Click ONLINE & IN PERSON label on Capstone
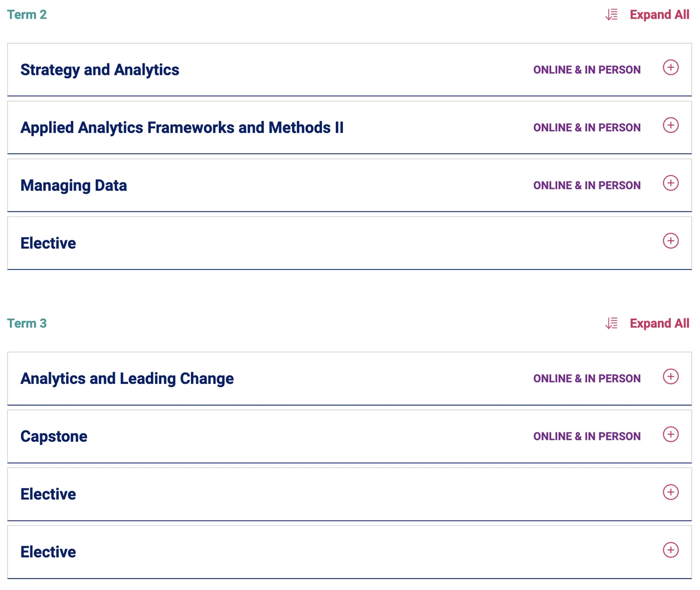The width and height of the screenshot is (700, 590). pos(587,436)
